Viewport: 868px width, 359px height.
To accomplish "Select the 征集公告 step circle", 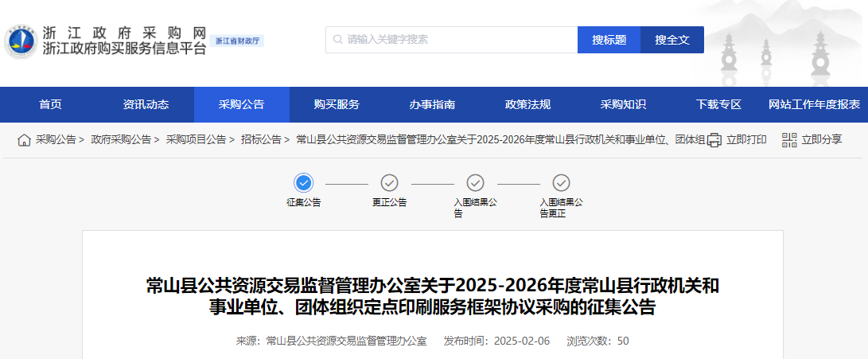I will [304, 182].
